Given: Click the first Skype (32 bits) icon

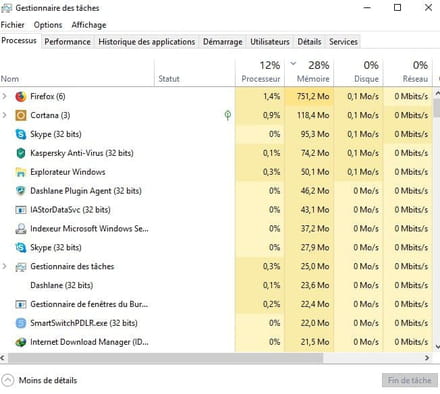Looking at the screenshot, I should click(x=21, y=134).
